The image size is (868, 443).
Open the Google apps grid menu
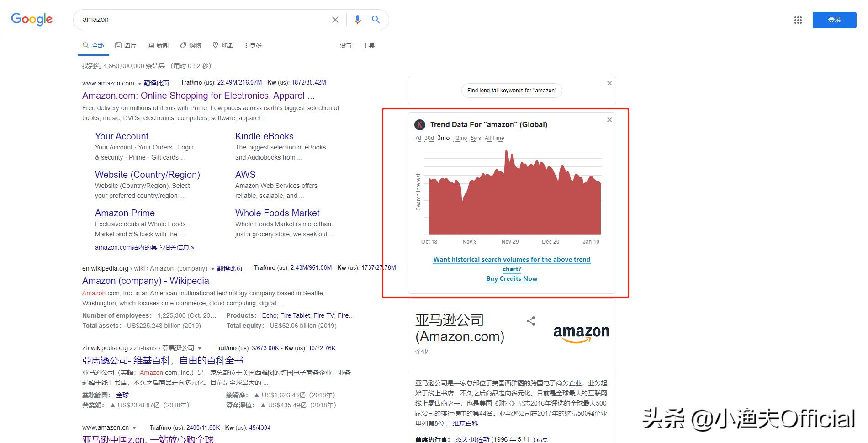point(798,20)
